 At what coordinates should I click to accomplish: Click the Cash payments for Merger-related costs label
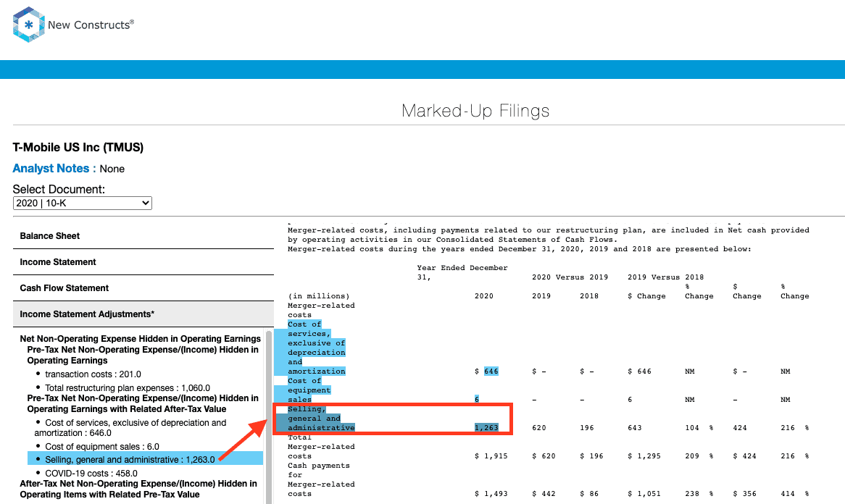coord(321,480)
